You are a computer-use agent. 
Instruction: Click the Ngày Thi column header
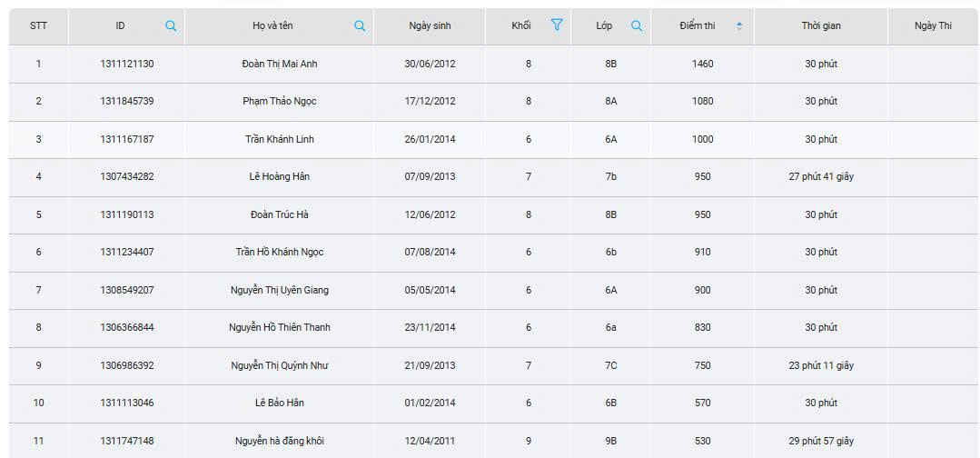tap(933, 26)
